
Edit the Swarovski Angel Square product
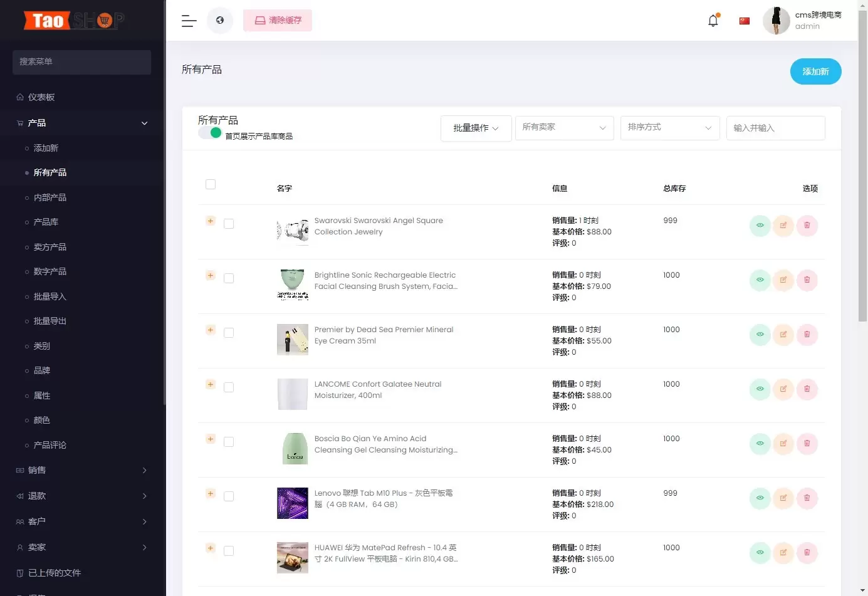click(783, 226)
